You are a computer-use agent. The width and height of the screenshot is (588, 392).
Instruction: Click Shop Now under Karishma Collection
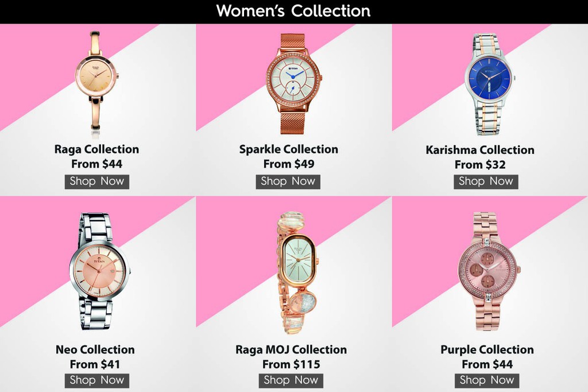coord(486,182)
